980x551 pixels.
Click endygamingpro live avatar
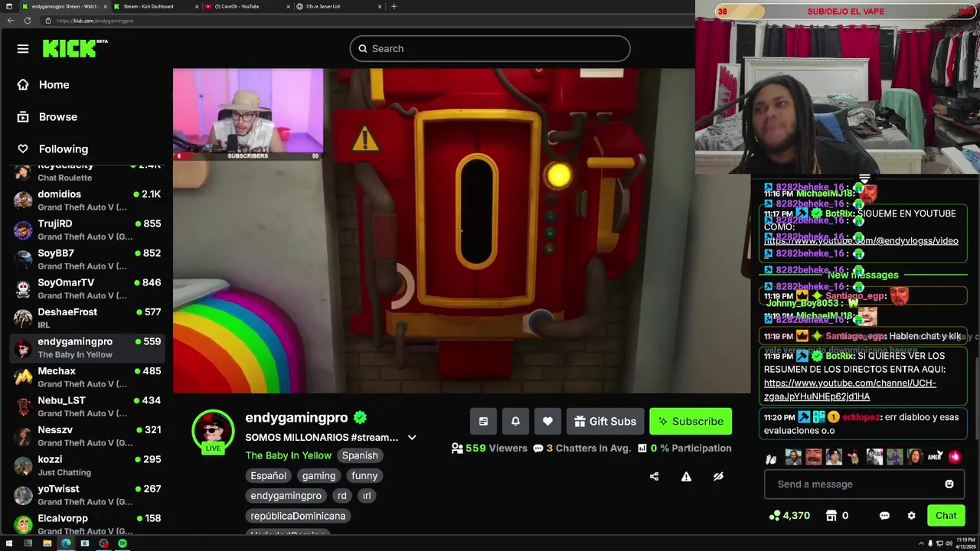(x=213, y=431)
